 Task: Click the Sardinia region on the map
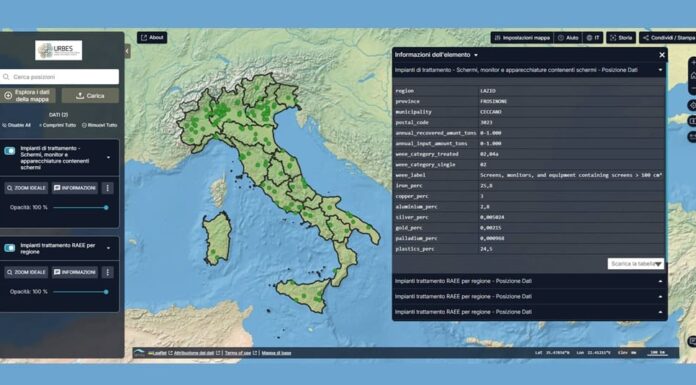218,238
